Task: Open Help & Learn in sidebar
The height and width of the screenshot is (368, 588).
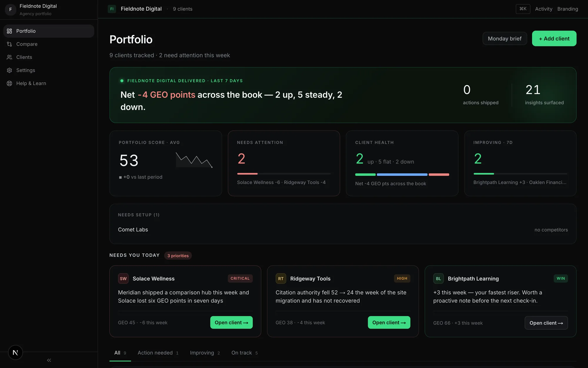Action: (49, 83)
